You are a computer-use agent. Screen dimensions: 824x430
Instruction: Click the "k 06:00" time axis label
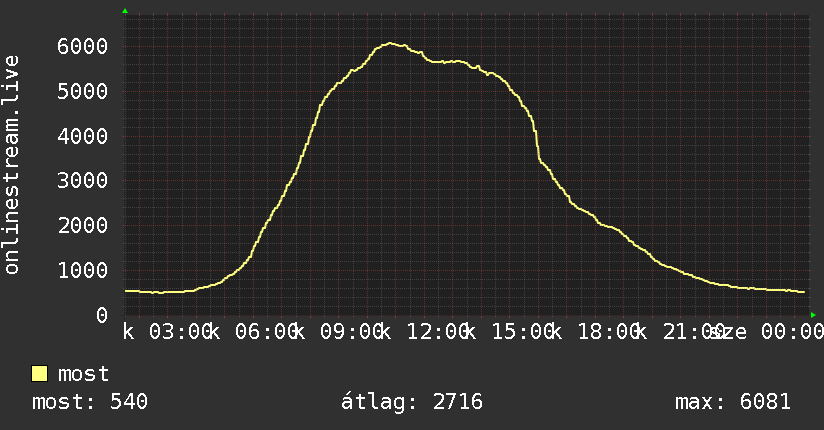coord(253,332)
